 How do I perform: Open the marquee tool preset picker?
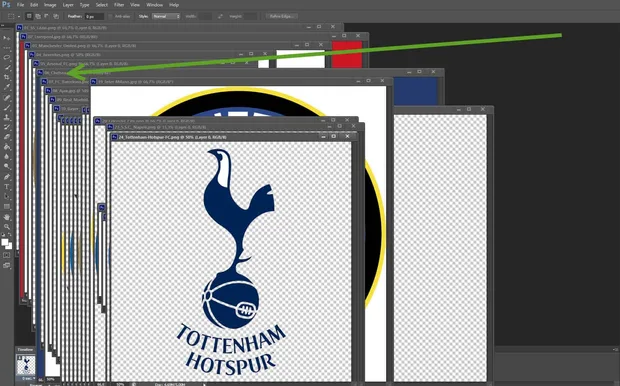[13, 16]
